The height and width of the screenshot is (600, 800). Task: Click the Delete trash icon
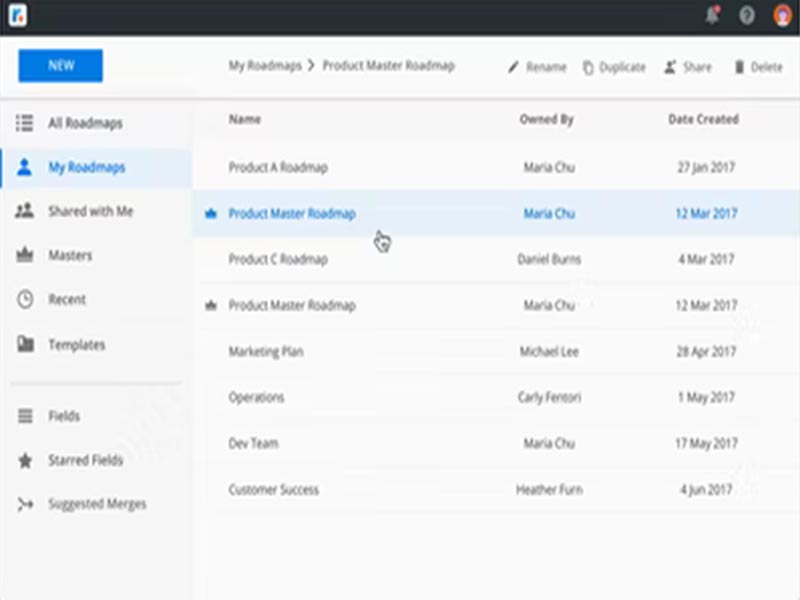(x=739, y=67)
